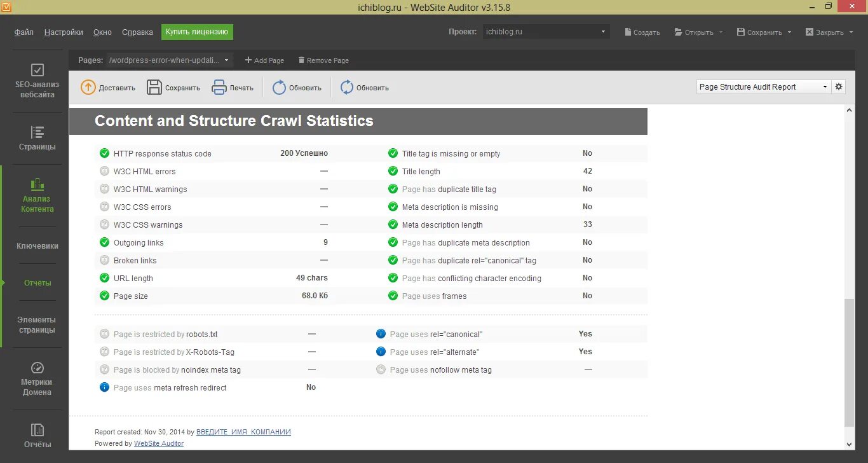This screenshot has height=463, width=868.
Task: Select Отчёты subsection under Анализ Контента
Action: pyautogui.click(x=37, y=283)
